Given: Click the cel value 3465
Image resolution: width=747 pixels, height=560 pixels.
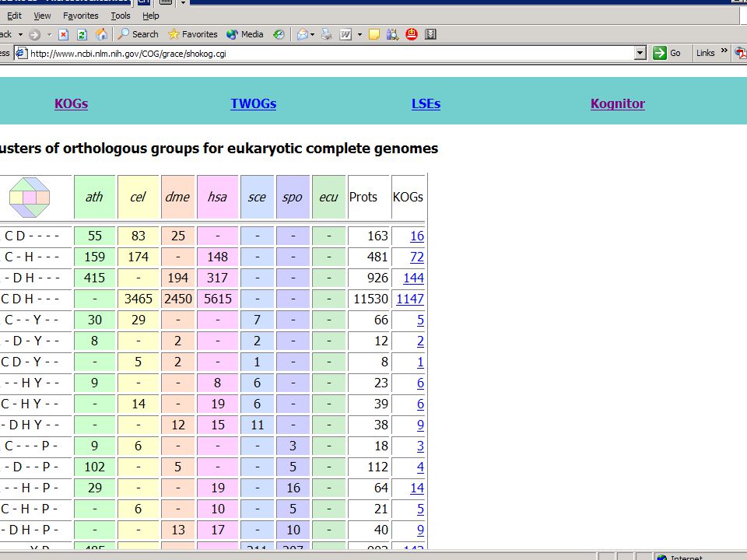Looking at the screenshot, I should point(139,299).
